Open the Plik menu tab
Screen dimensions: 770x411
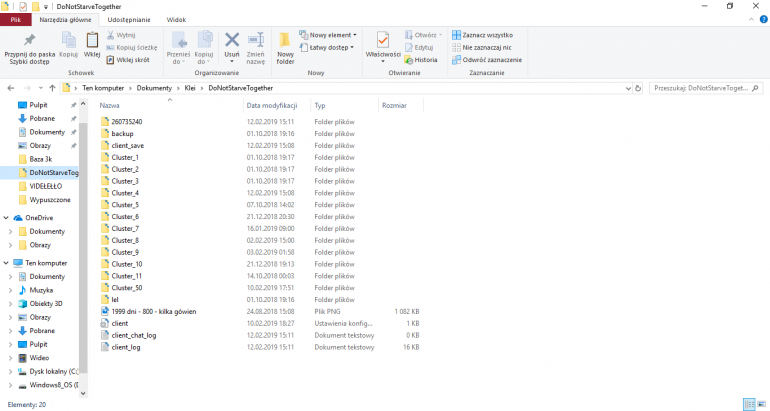tap(16, 20)
